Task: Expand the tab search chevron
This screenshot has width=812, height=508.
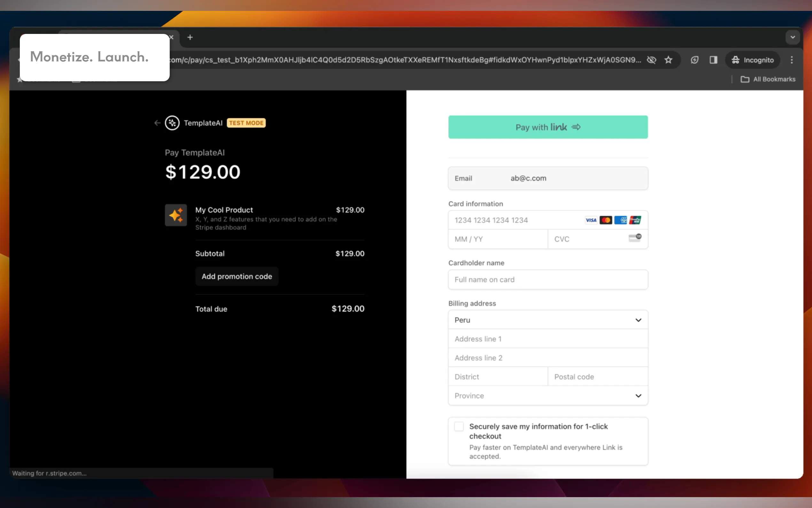Action: (x=792, y=37)
